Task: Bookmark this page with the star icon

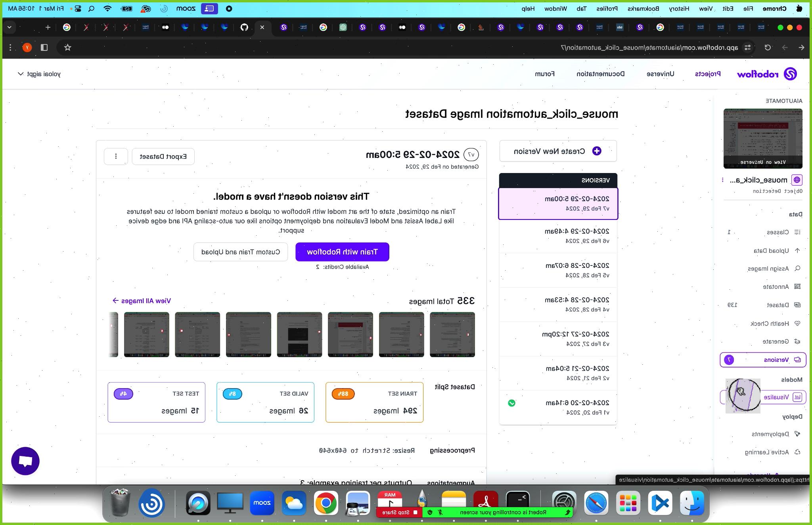Action: point(68,48)
